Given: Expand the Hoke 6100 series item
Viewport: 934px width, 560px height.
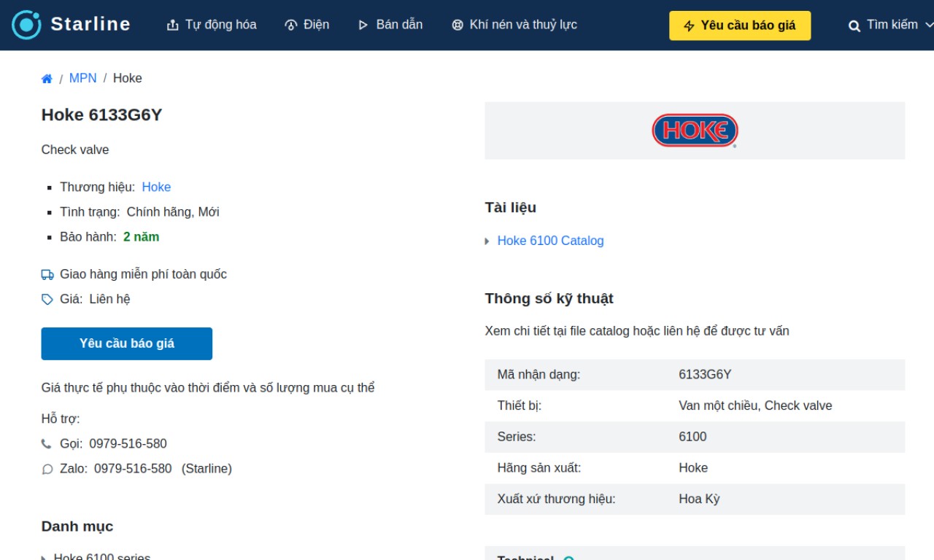Looking at the screenshot, I should [x=44, y=558].
